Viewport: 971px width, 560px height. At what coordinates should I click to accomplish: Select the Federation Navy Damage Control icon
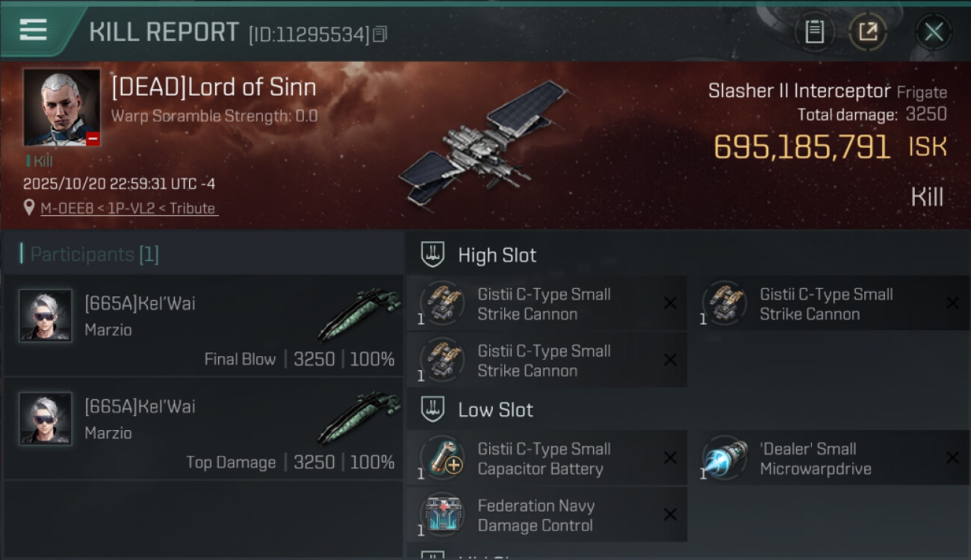443,514
